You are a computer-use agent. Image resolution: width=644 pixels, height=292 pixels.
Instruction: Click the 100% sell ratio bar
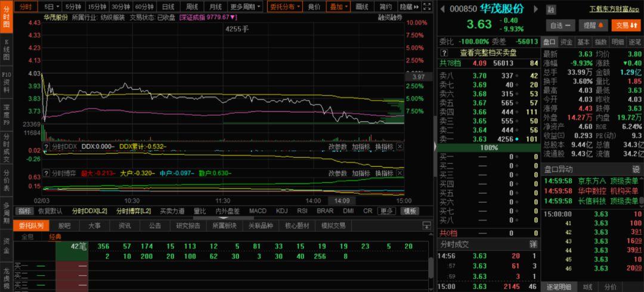tap(489, 147)
